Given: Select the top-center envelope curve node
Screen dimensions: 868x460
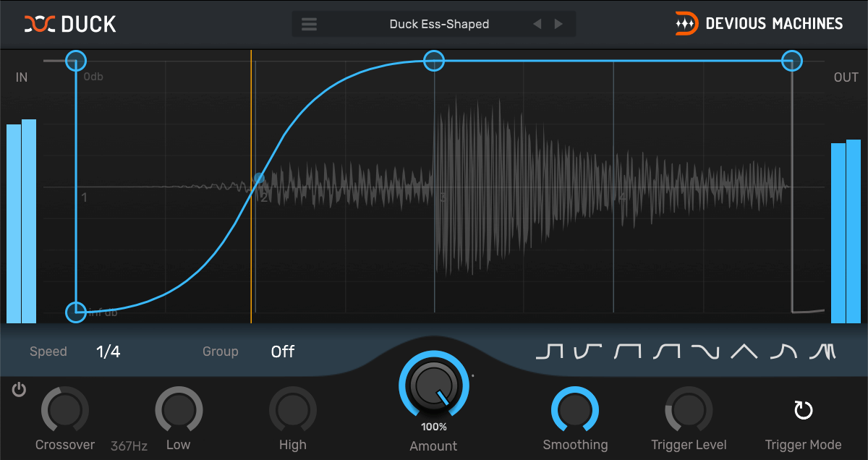Looking at the screenshot, I should click(433, 61).
